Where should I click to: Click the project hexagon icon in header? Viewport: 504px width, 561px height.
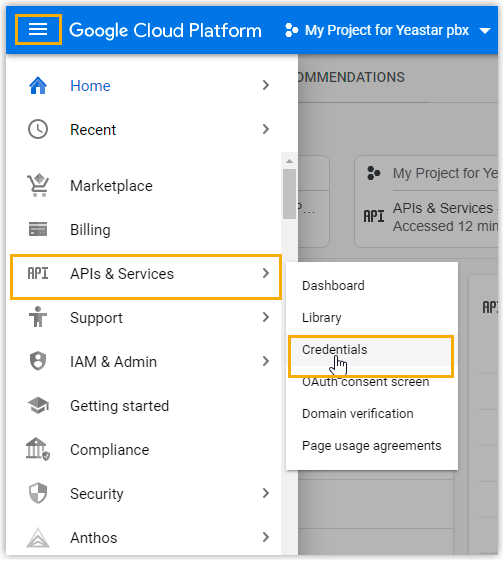click(292, 30)
